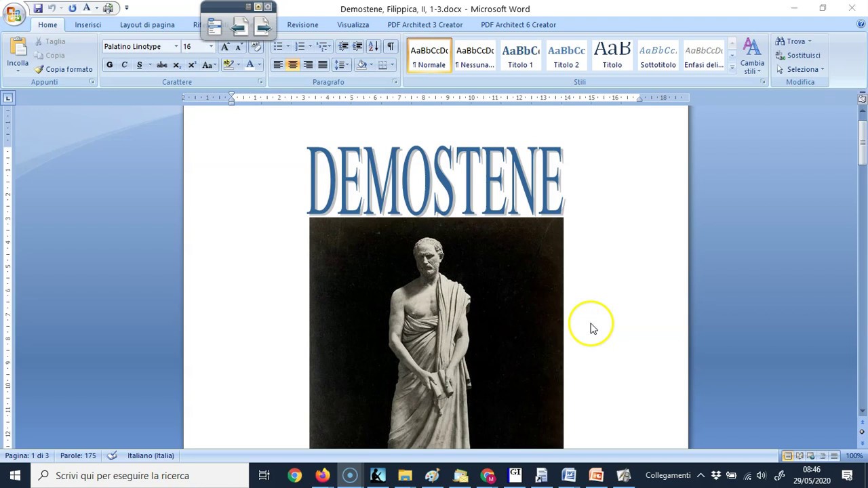Open File Explorer folder on taskbar
868x488 pixels.
pos(405,475)
